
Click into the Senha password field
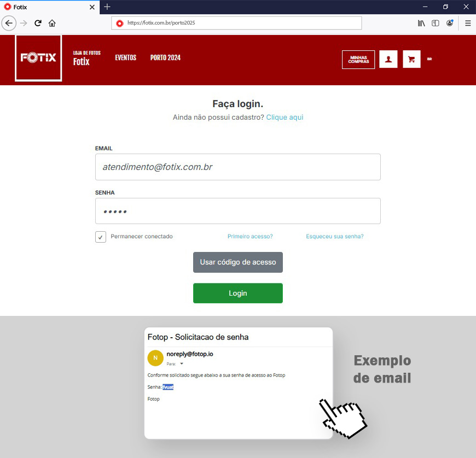pyautogui.click(x=237, y=211)
